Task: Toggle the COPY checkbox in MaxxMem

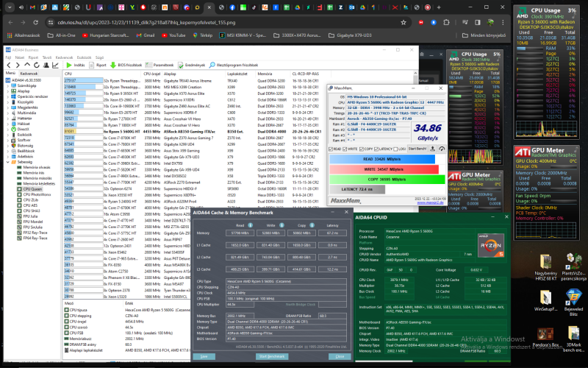Action: tap(361, 149)
